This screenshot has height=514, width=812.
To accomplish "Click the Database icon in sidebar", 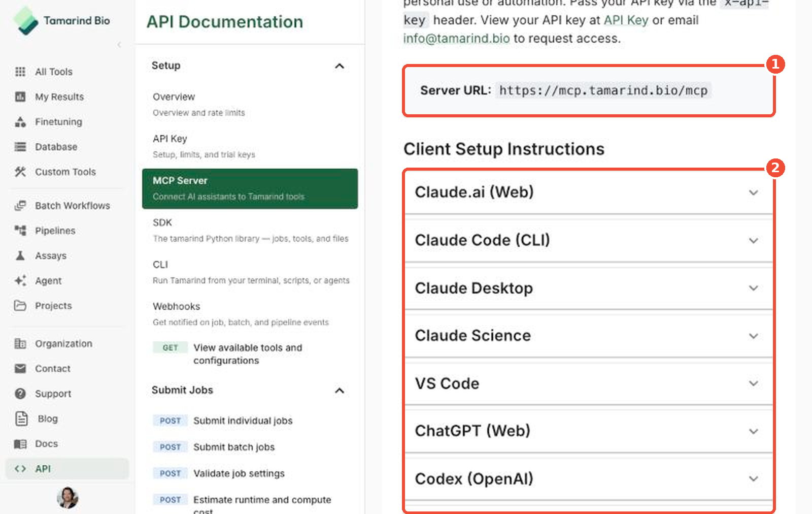I will pos(20,147).
